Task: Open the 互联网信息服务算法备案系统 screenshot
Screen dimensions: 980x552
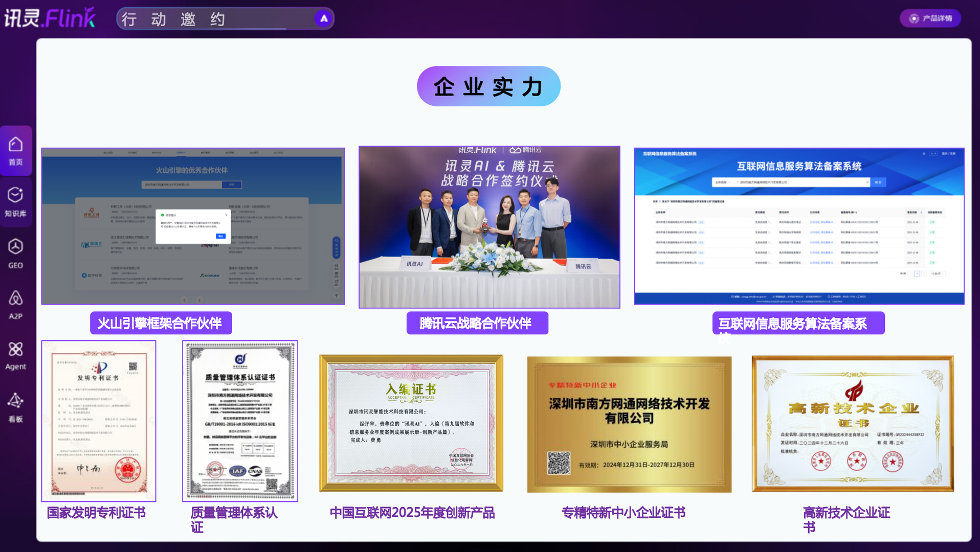Action: coord(799,226)
